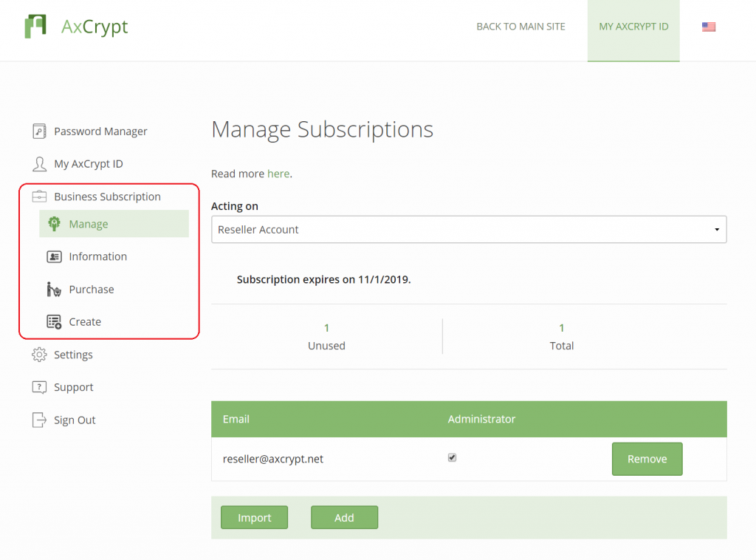Uncheck the Administrator checkbox for reseller@axcrypt.net
The image size is (756, 560).
pyautogui.click(x=452, y=457)
